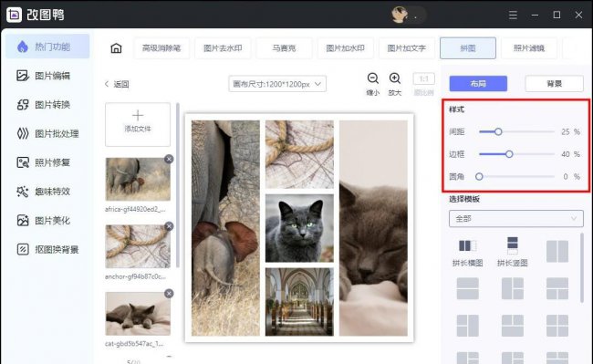
Task: Select the two horizontal rows template
Action: [x=468, y=288]
